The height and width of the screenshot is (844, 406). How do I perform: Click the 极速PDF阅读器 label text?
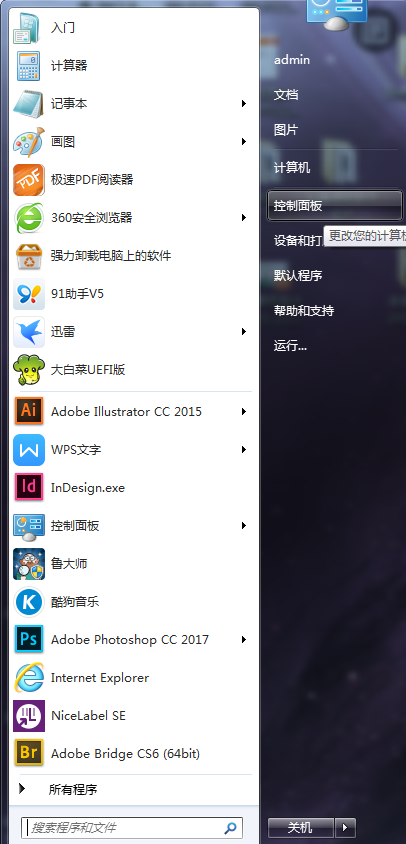pos(92,180)
